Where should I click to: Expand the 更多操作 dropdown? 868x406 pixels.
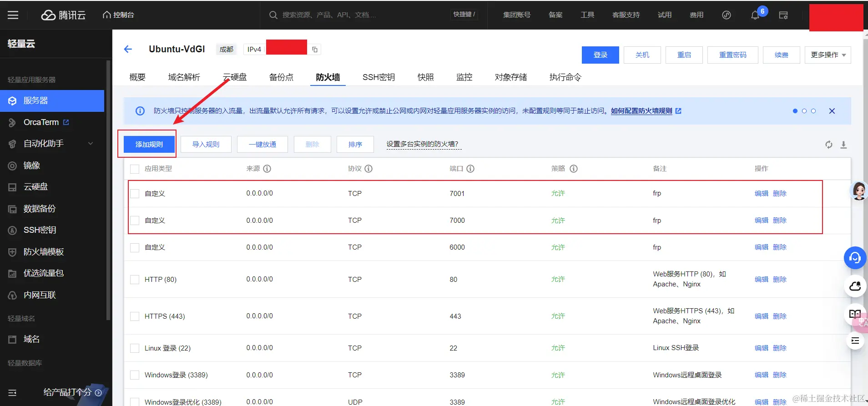[828, 55]
